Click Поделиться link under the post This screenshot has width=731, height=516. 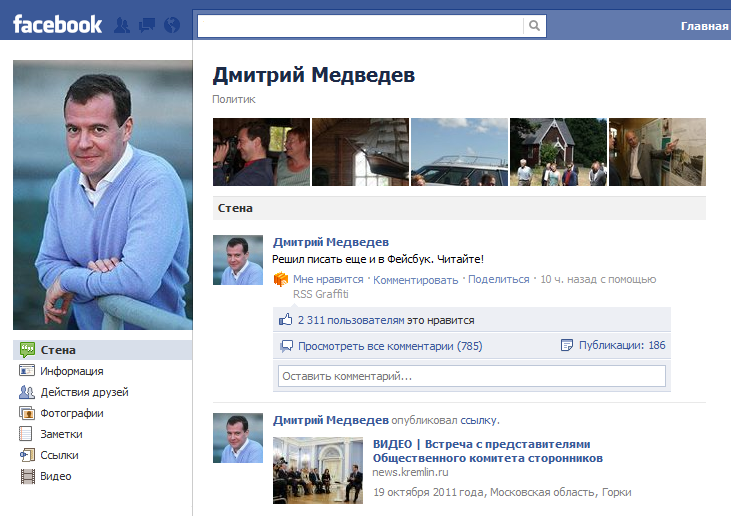click(x=498, y=280)
